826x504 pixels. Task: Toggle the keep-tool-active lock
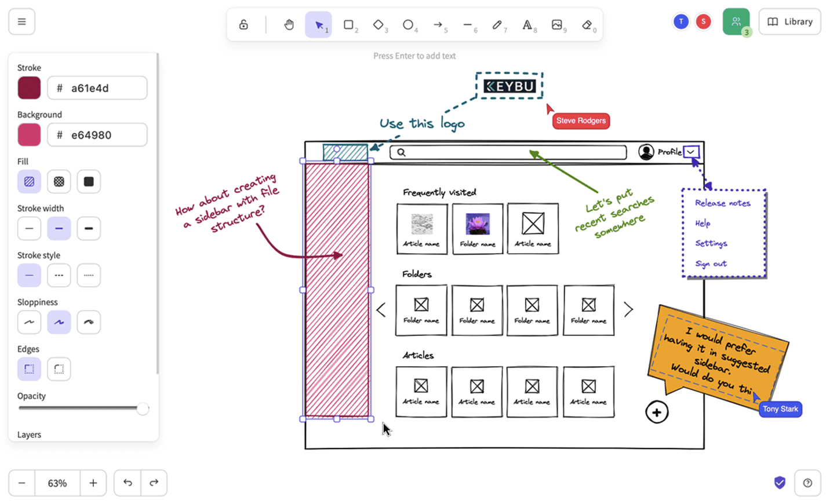(243, 24)
